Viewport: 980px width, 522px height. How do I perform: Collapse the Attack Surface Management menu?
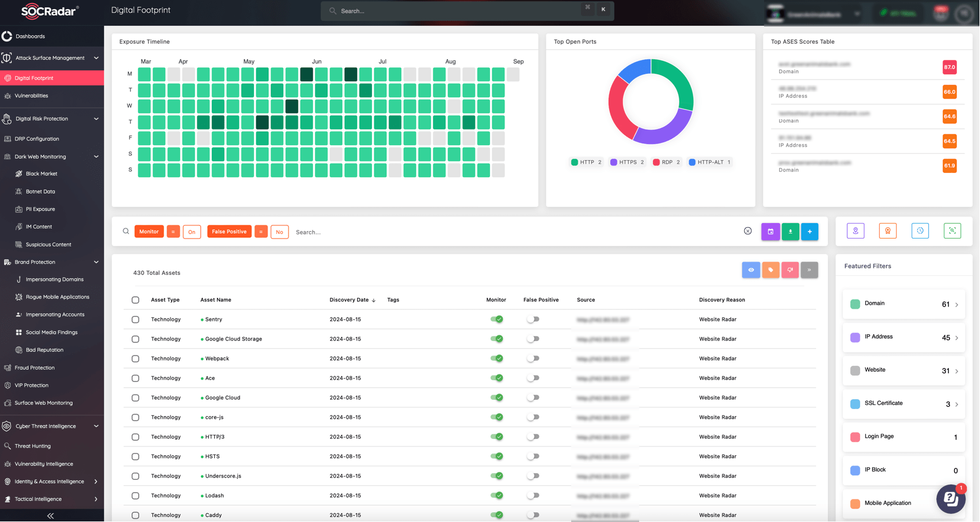pyautogui.click(x=96, y=58)
